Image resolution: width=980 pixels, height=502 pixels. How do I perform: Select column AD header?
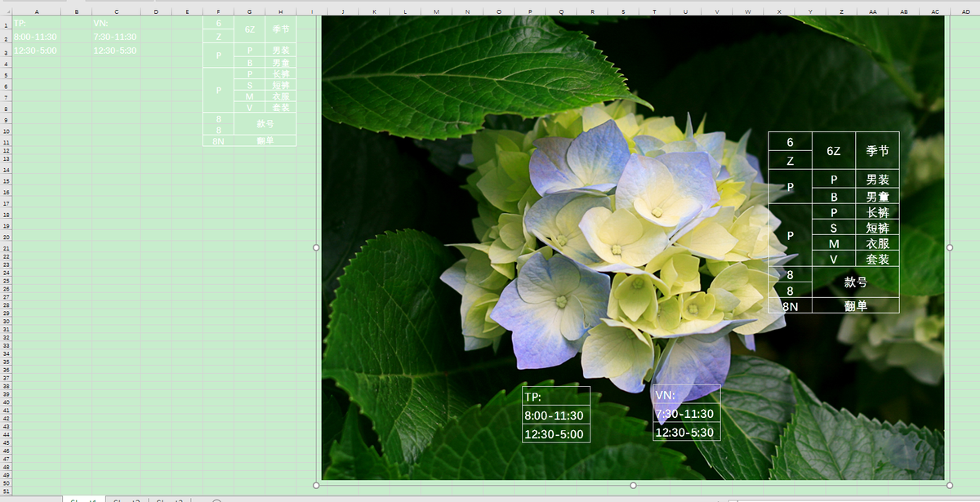pos(965,11)
